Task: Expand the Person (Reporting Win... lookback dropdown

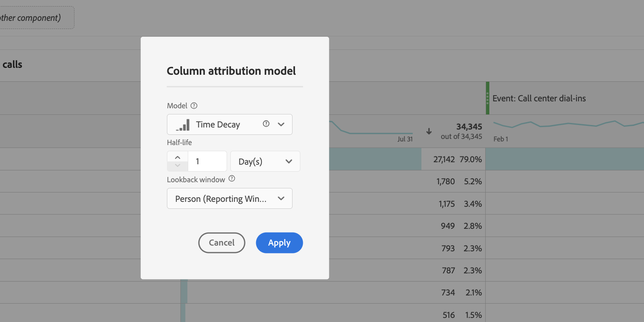Action: click(230, 199)
